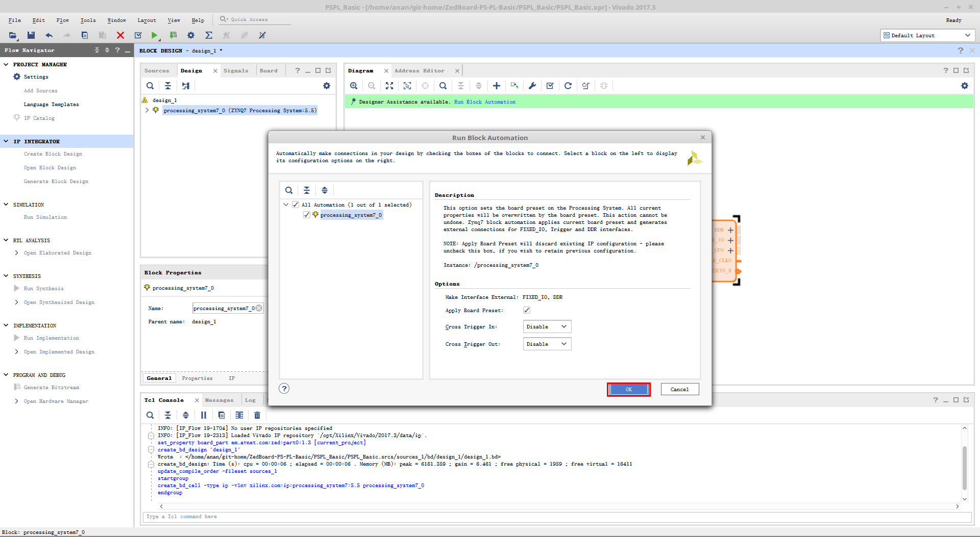Screen dimensions: 980x537
Task: Open Cross Trigger In dropdown
Action: (547, 326)
